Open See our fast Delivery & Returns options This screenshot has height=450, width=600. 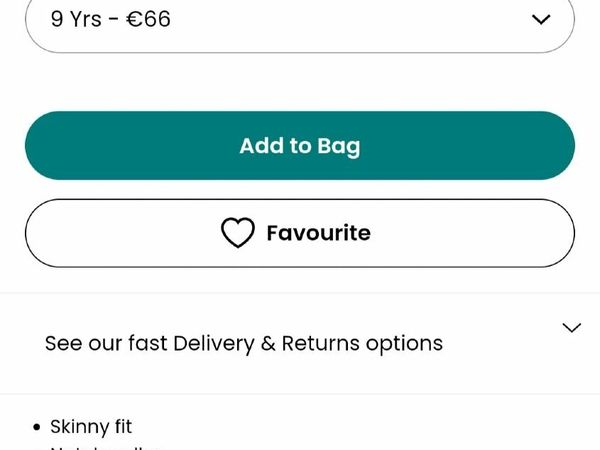pos(300,343)
